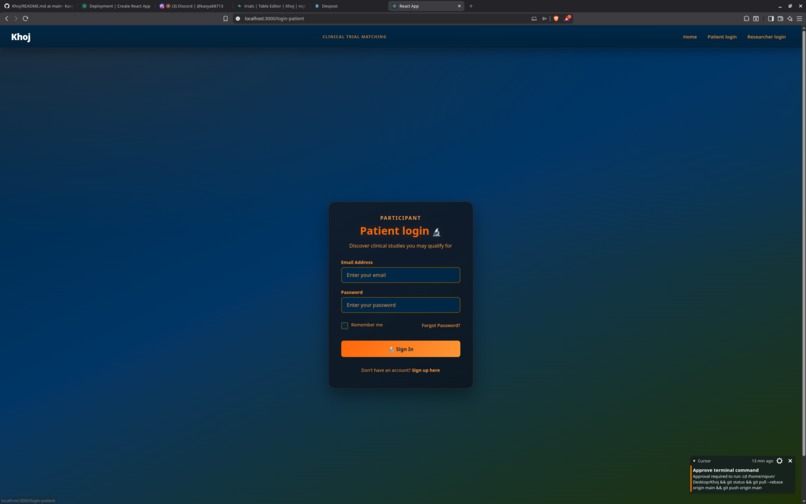The height and width of the screenshot is (504, 806).
Task: Focus the Email Address input field
Action: point(400,275)
